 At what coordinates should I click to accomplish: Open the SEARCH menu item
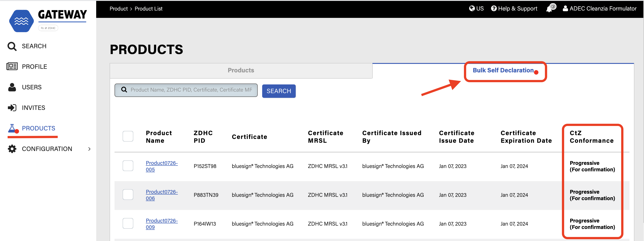coord(34,46)
